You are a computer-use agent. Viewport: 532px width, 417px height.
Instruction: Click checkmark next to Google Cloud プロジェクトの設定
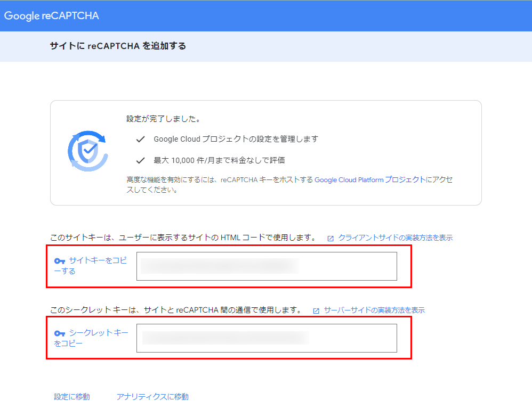point(141,139)
